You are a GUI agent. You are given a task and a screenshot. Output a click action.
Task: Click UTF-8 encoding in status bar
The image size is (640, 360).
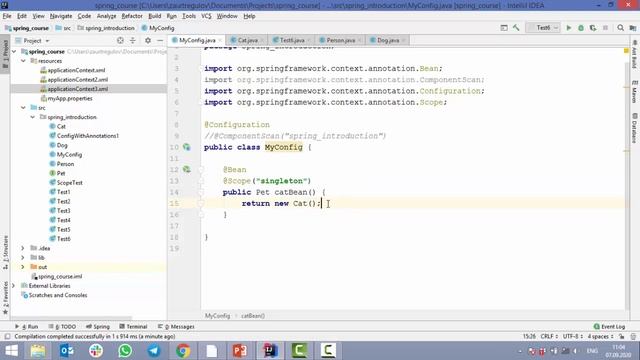(x=573, y=336)
